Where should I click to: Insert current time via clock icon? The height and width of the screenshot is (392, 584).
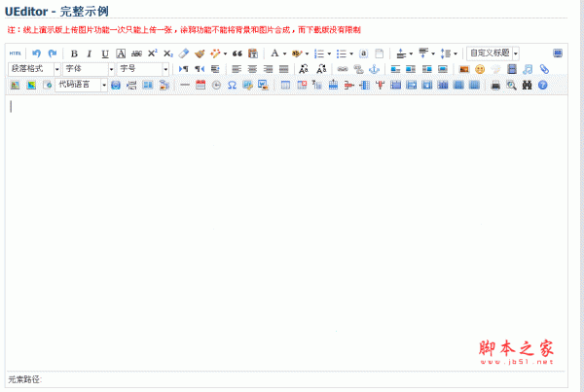click(216, 86)
